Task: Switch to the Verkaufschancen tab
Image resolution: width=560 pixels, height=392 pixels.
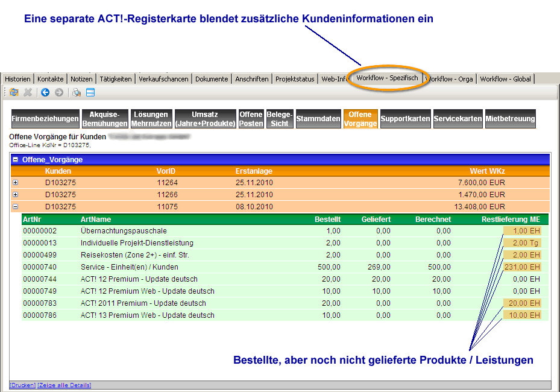Action: (163, 79)
